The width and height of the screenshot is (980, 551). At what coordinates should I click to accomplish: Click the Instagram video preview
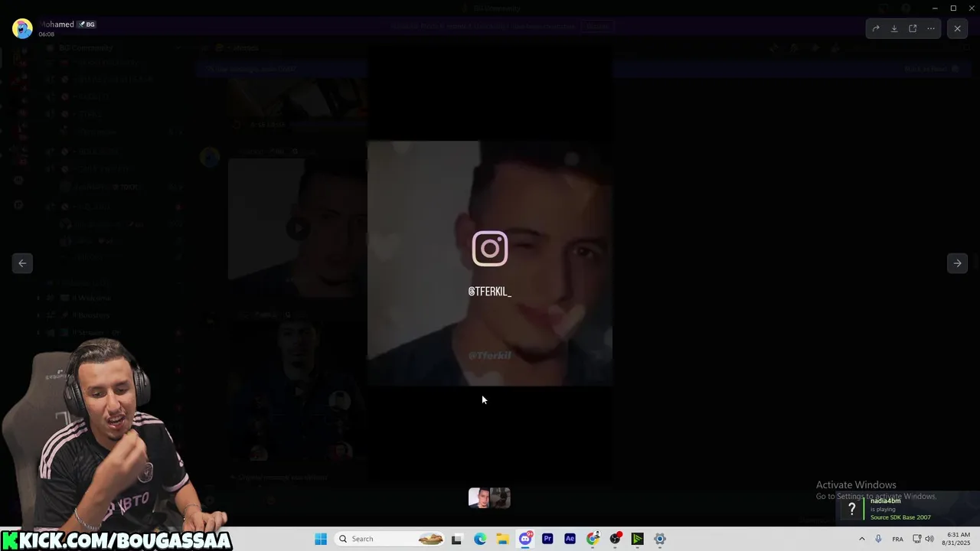click(490, 263)
